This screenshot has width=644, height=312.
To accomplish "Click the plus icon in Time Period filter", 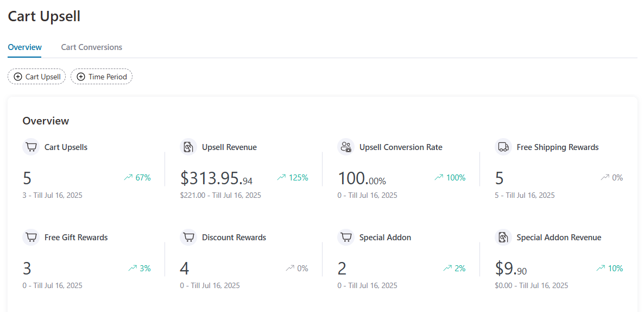I will [81, 77].
